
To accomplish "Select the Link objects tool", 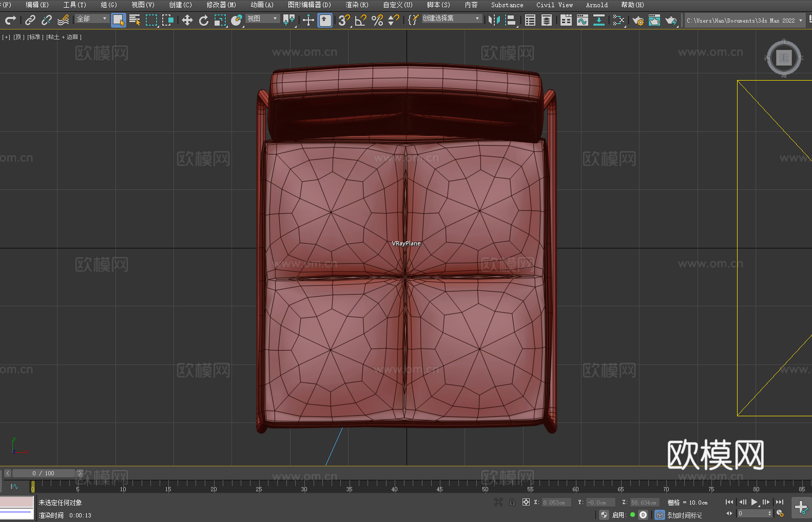I will click(30, 20).
